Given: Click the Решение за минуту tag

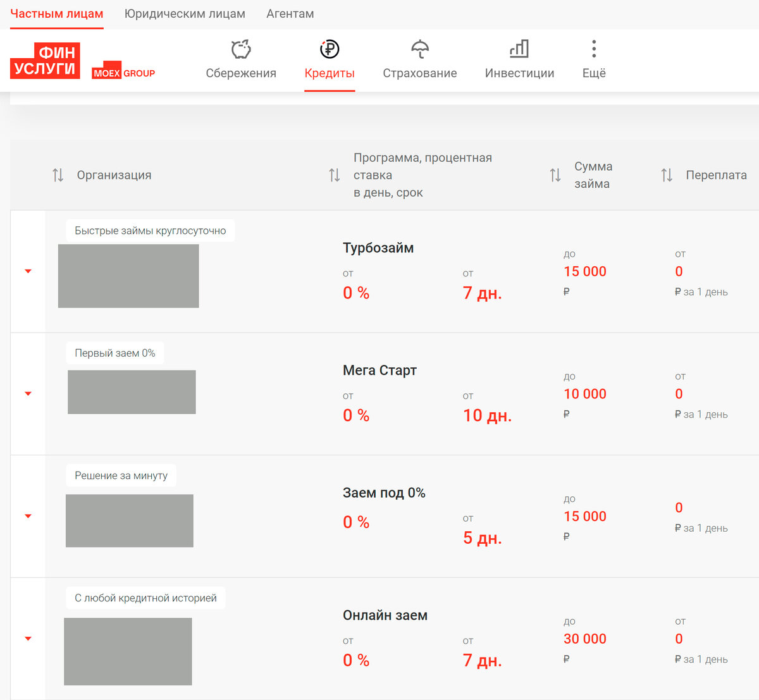Looking at the screenshot, I should [121, 476].
